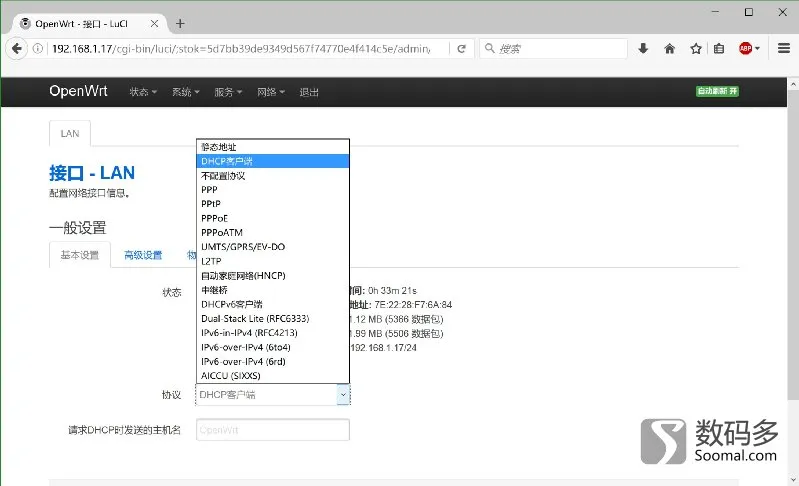Go back with the browser back arrow
The image size is (799, 486).
tap(17, 49)
